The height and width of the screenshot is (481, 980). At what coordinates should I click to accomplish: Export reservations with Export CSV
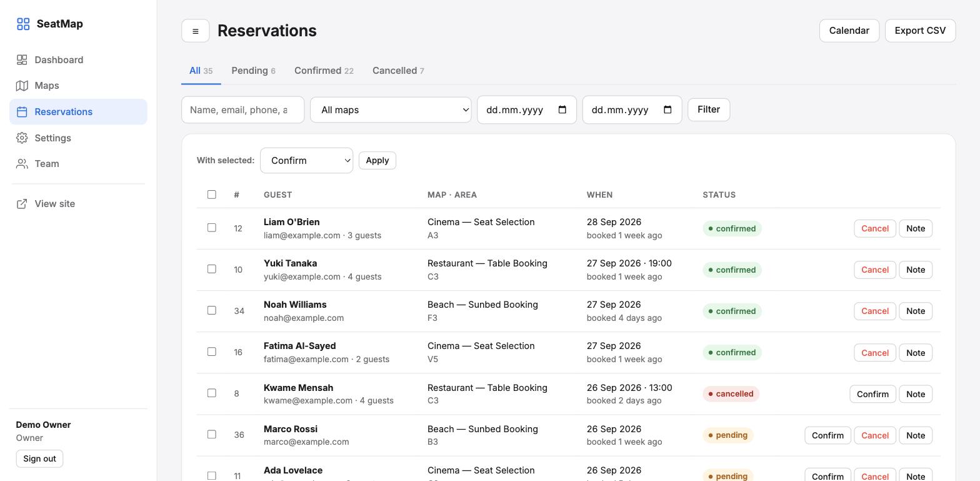(920, 31)
